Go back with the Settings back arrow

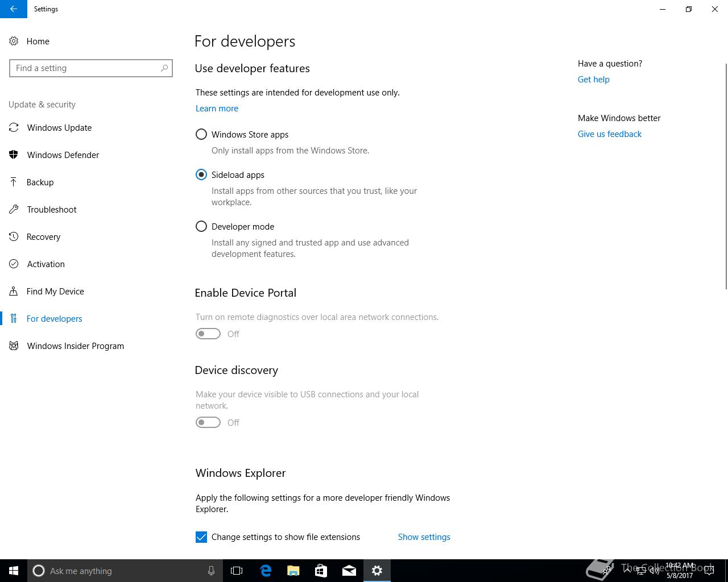point(14,9)
